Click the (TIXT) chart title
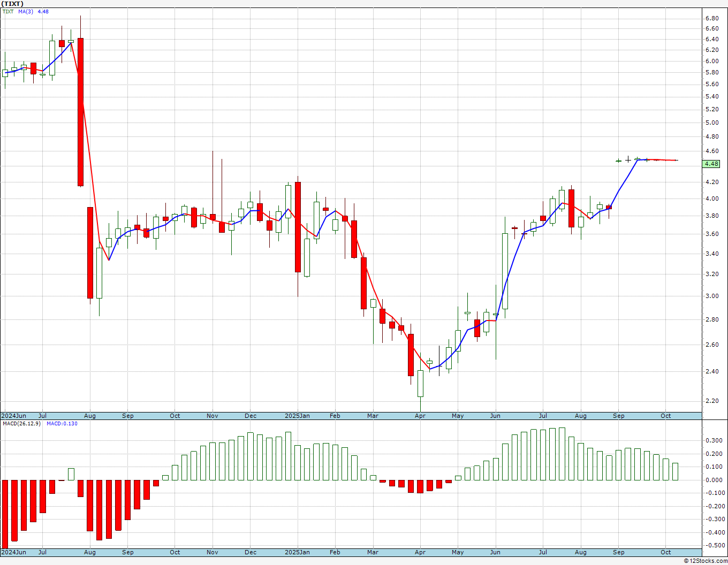 point(12,4)
